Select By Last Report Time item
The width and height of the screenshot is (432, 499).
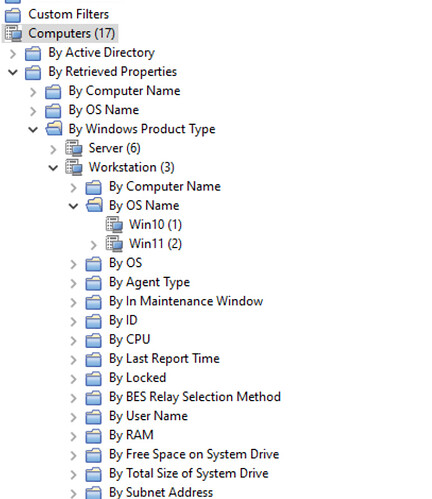click(x=164, y=359)
